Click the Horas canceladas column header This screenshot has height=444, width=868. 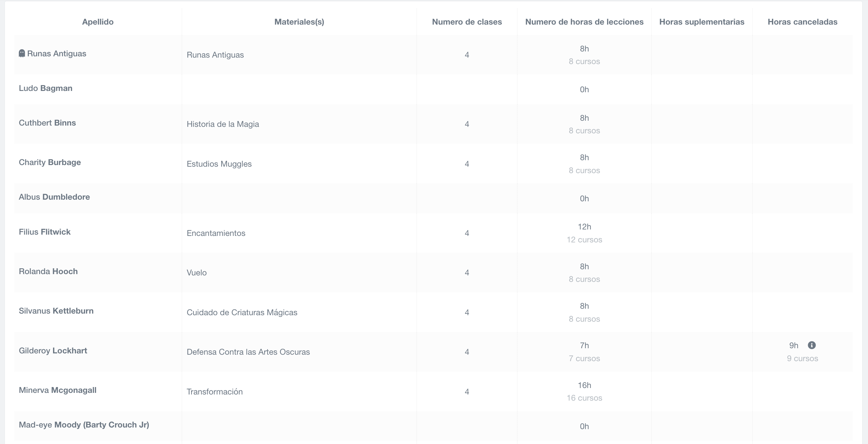[x=802, y=22]
